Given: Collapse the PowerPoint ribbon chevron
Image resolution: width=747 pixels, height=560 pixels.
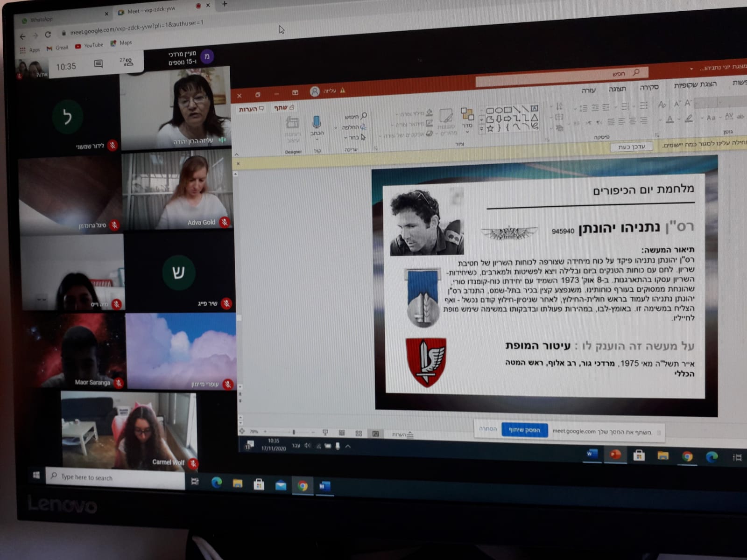Looking at the screenshot, I should pyautogui.click(x=236, y=154).
